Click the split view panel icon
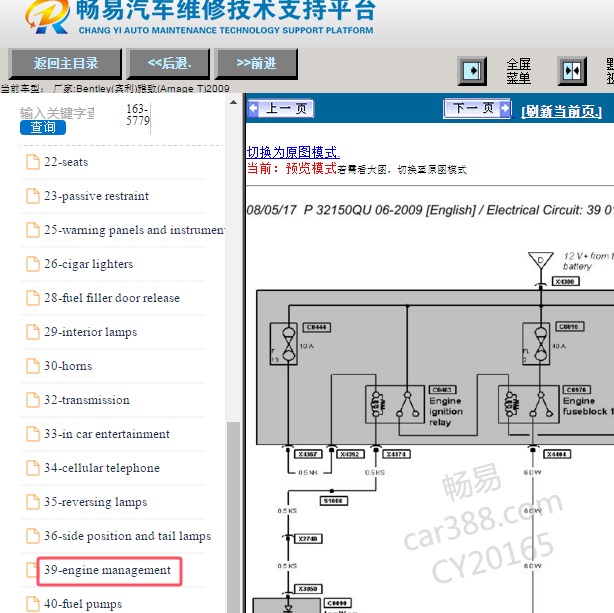The image size is (614, 613). click(x=572, y=71)
